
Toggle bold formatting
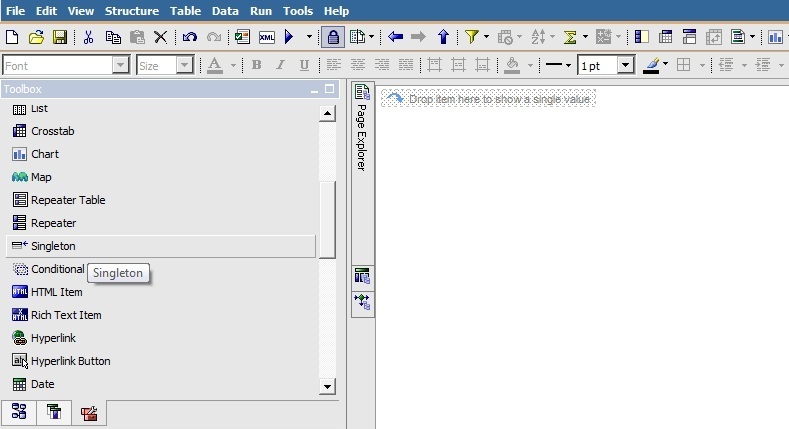[x=256, y=65]
